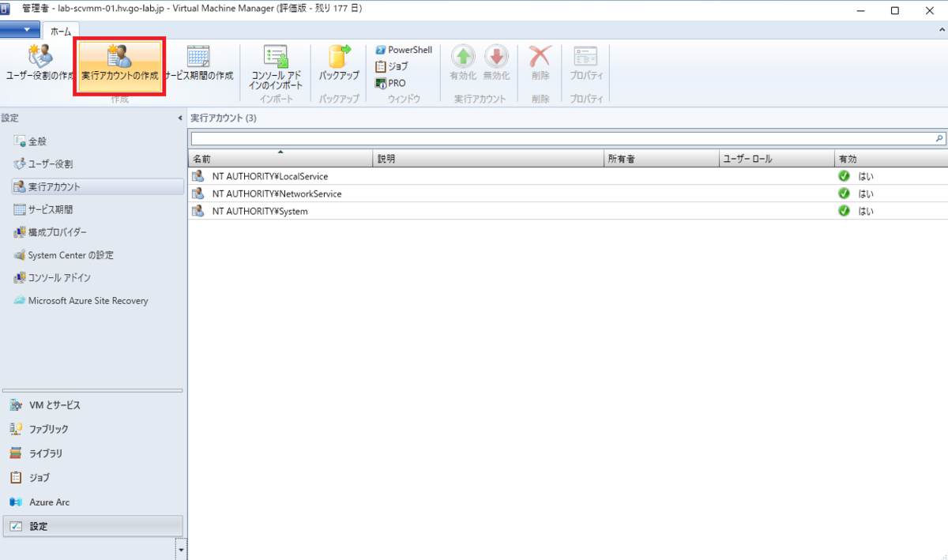
Task: Click the ユーザー役割の作成 ribbon icon
Action: point(39,56)
